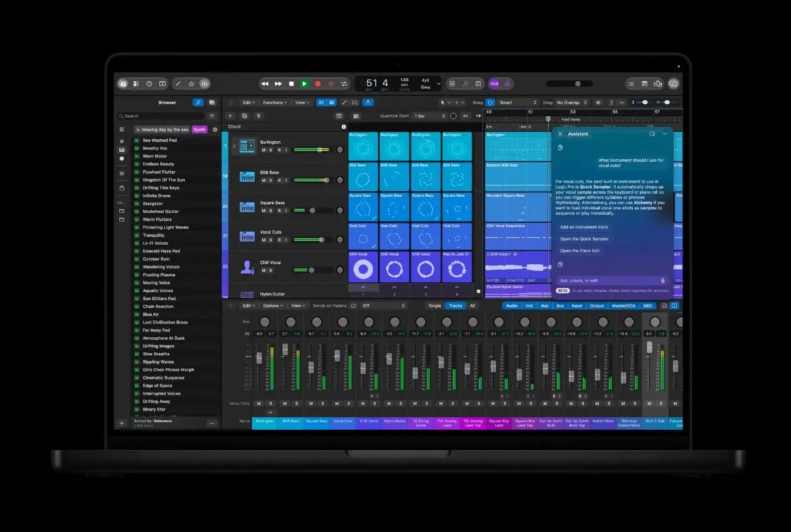The width and height of the screenshot is (791, 532).
Task: Open the Drag No Overlap dropdown
Action: point(572,102)
